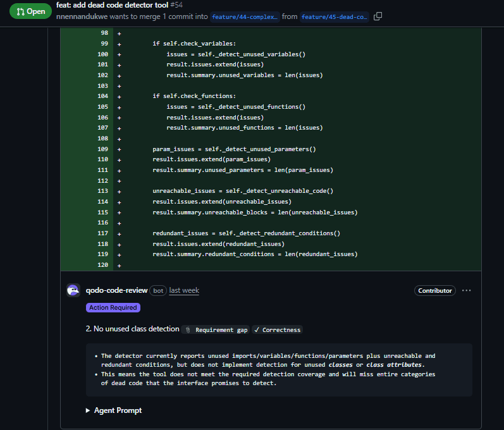
Task: Click the Open pull request status badge
Action: pos(30,11)
